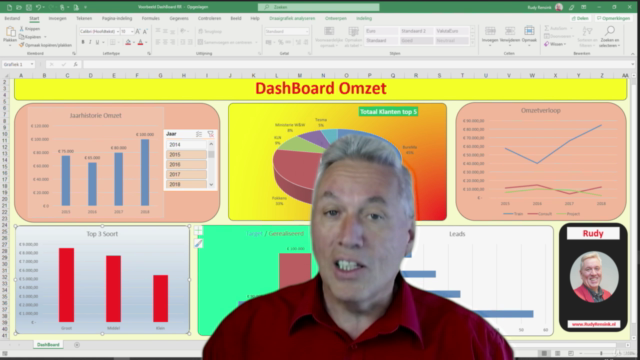Screen dimensions: 640x360
Task: Select 2016 in the Jaar slicer
Action: point(186,164)
